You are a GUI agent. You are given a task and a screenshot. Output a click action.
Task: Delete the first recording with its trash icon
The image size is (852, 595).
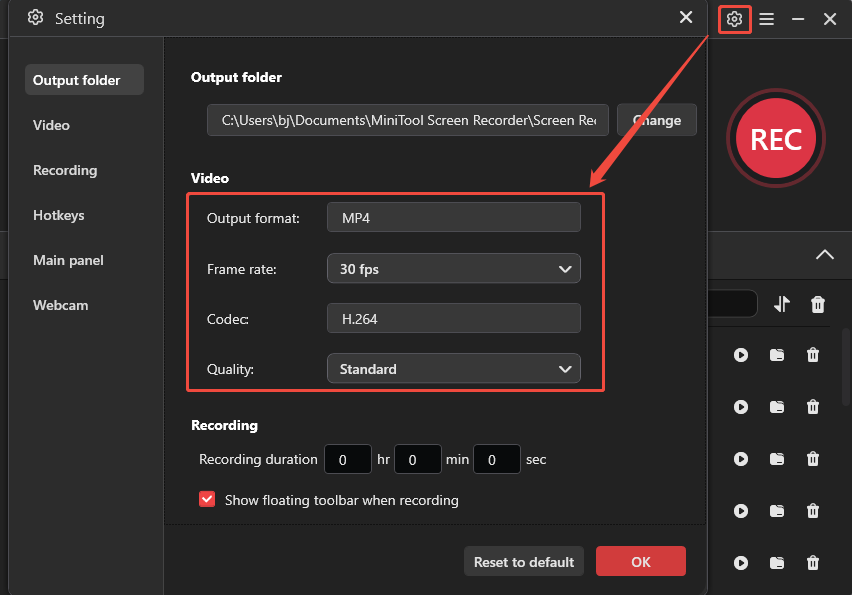(x=813, y=355)
